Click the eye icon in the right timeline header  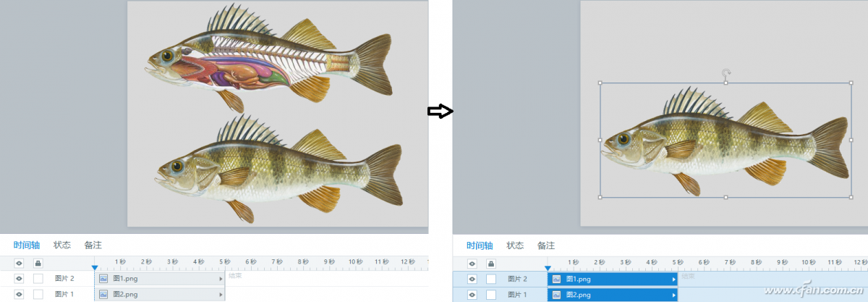(472, 264)
